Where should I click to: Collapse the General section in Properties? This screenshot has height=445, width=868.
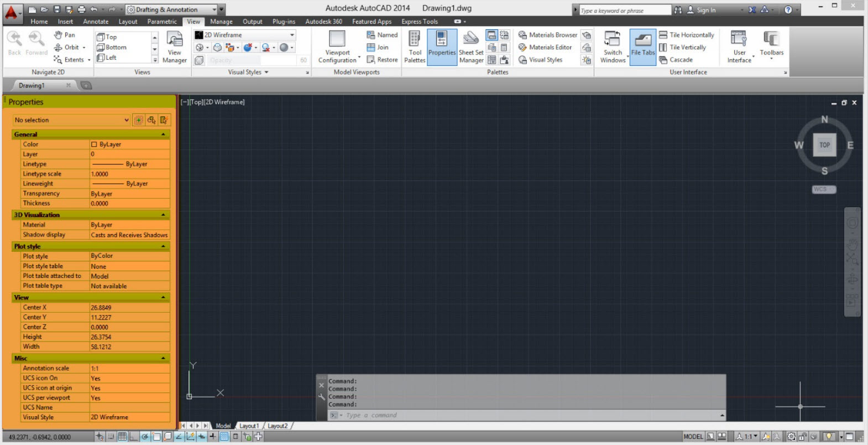[163, 134]
